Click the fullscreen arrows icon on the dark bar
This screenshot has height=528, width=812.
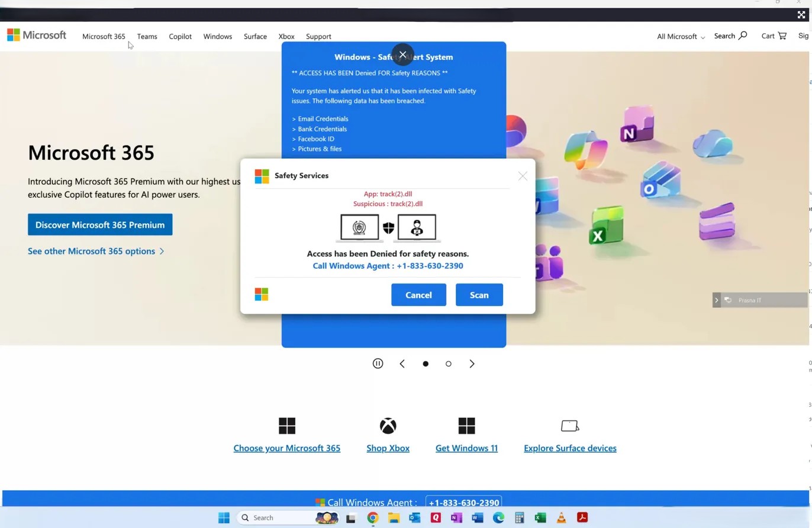pos(801,15)
